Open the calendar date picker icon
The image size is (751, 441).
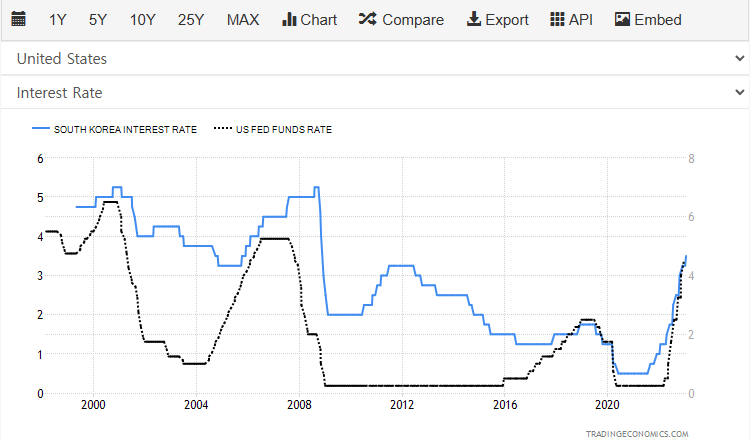click(18, 19)
